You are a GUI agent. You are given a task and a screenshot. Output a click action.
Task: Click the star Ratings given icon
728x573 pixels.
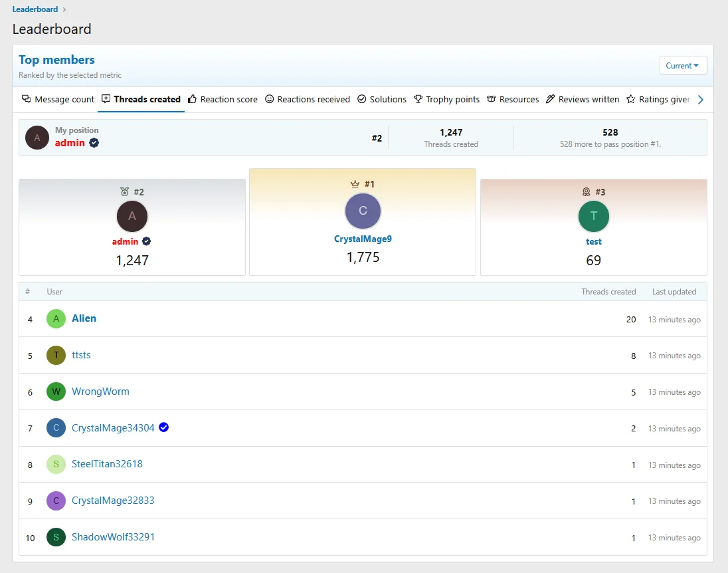click(x=631, y=99)
